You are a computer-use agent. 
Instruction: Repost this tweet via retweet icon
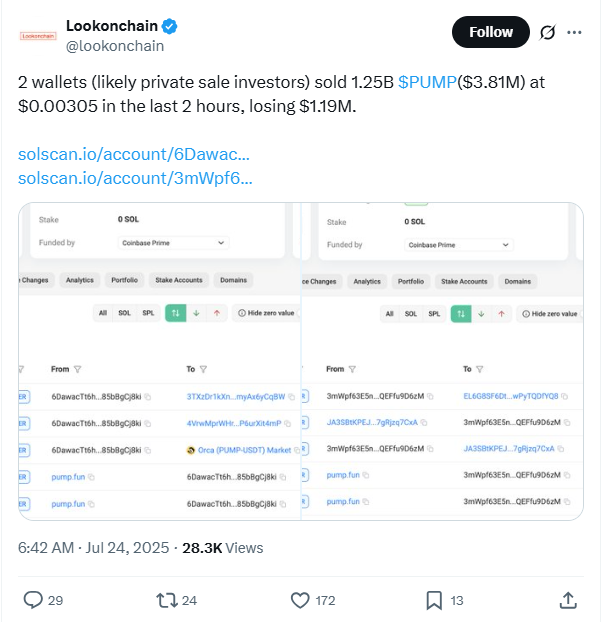coord(167,600)
